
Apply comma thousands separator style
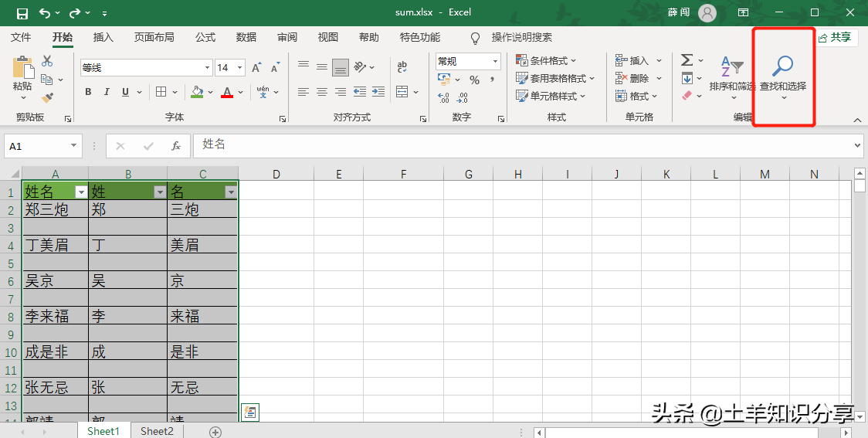(493, 80)
